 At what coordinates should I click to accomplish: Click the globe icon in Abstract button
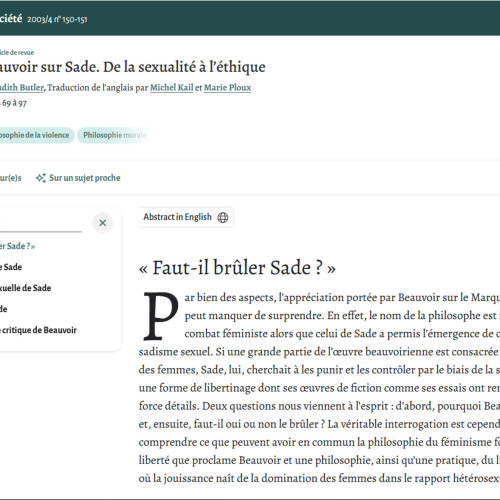pyautogui.click(x=223, y=217)
